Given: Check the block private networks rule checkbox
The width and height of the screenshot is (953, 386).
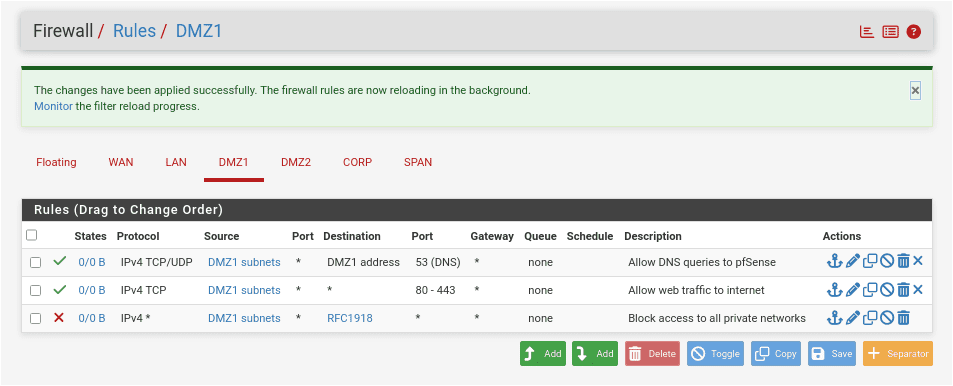Looking at the screenshot, I should pyautogui.click(x=35, y=319).
